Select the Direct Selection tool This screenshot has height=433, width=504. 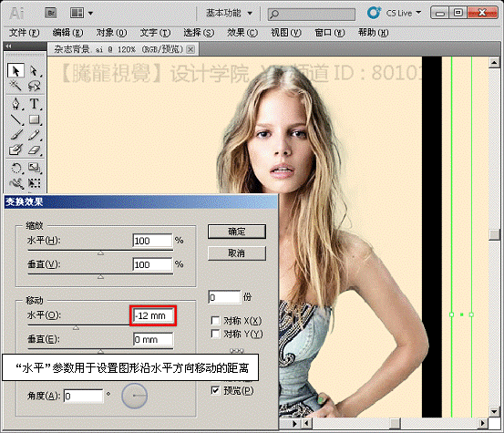[x=34, y=70]
